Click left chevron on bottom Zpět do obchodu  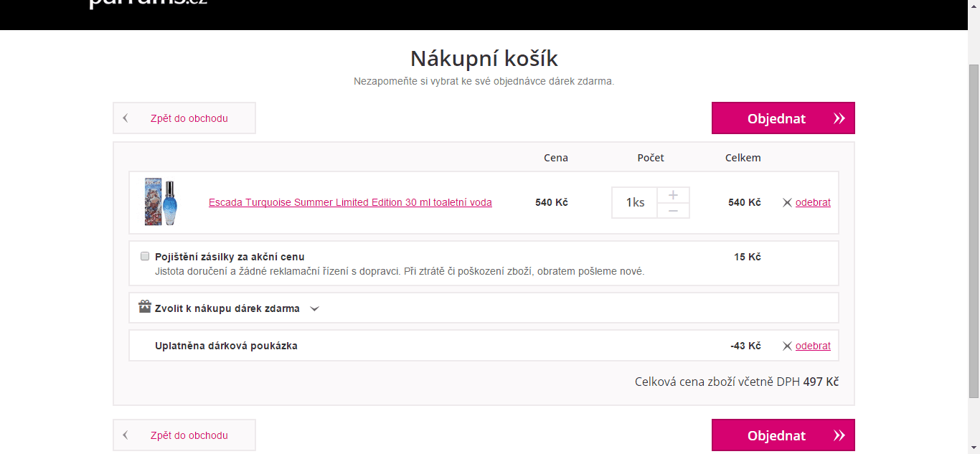point(126,435)
